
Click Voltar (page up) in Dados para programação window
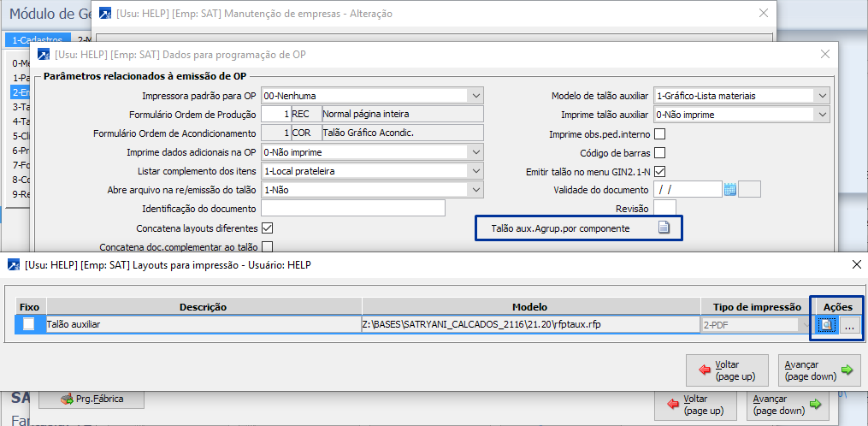(x=695, y=405)
